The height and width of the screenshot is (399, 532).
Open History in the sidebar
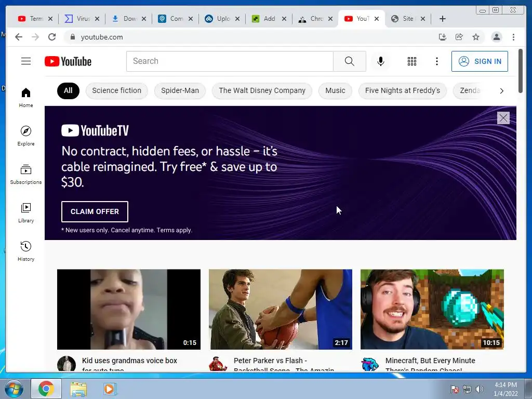[x=26, y=251]
